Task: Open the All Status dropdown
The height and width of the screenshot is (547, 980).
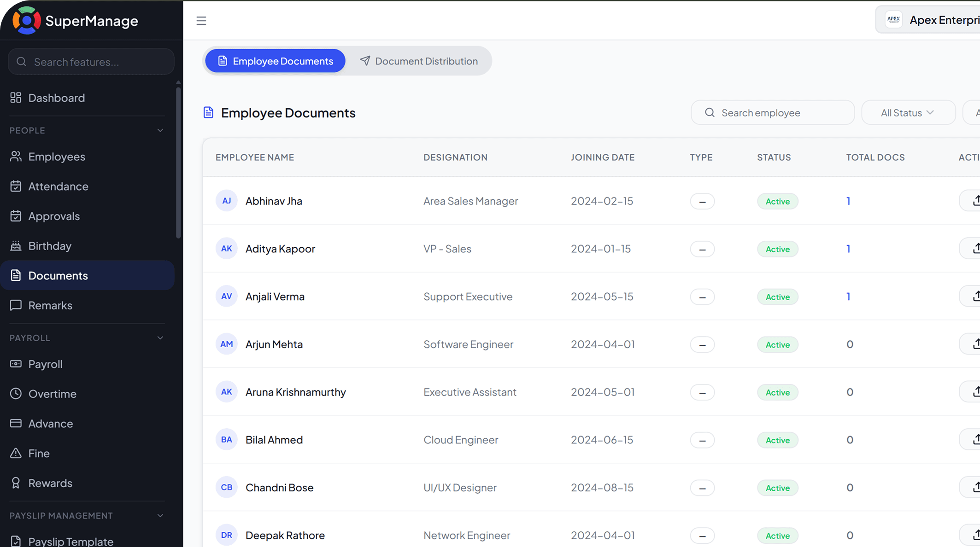Action: (908, 113)
